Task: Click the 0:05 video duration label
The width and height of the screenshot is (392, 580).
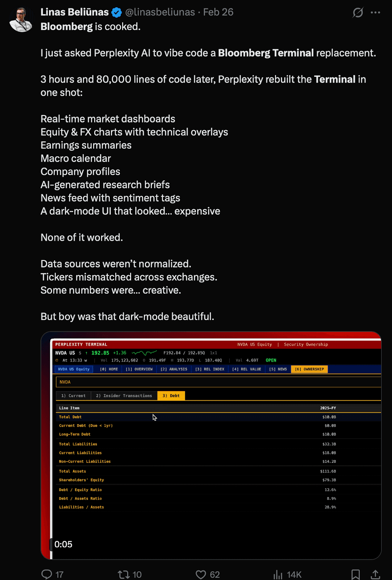Action: tap(63, 544)
